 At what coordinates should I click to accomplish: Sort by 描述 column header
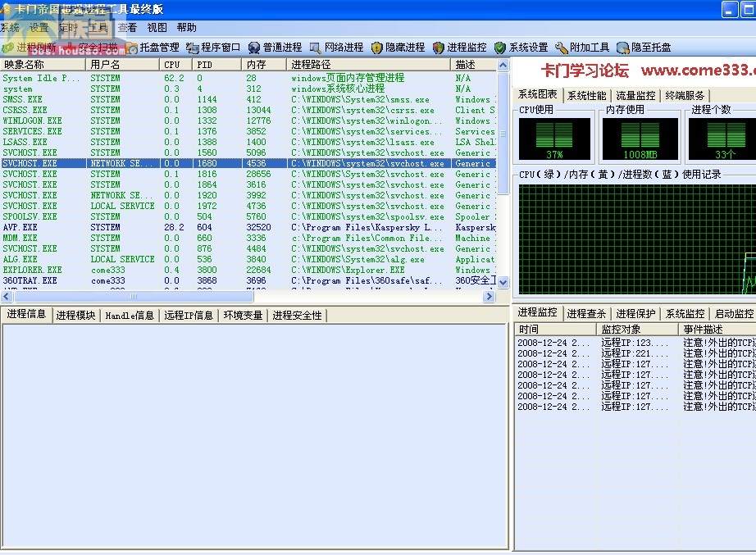[x=473, y=65]
